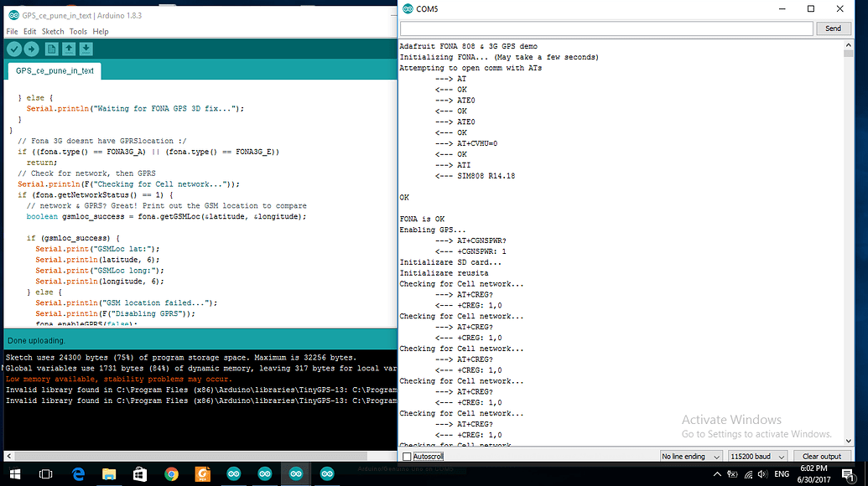This screenshot has width=868, height=486.
Task: Save the sketch with the down-arrow icon
Action: click(x=86, y=49)
